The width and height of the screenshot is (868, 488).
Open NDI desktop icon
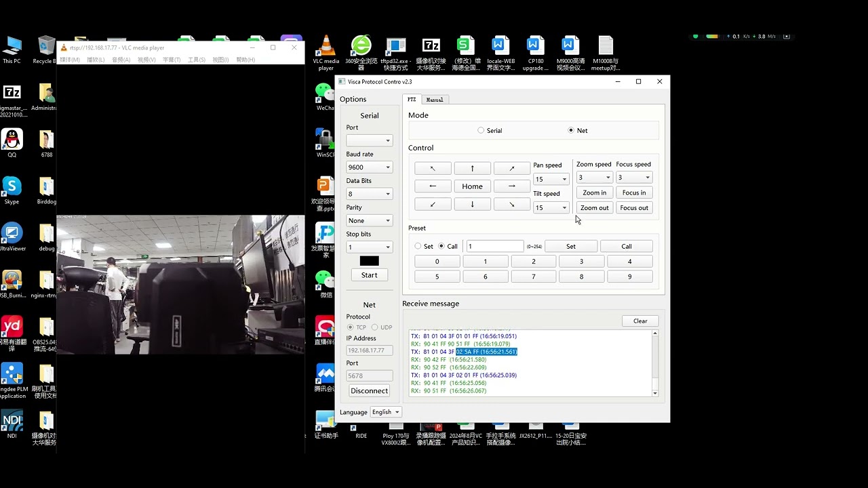tap(12, 424)
